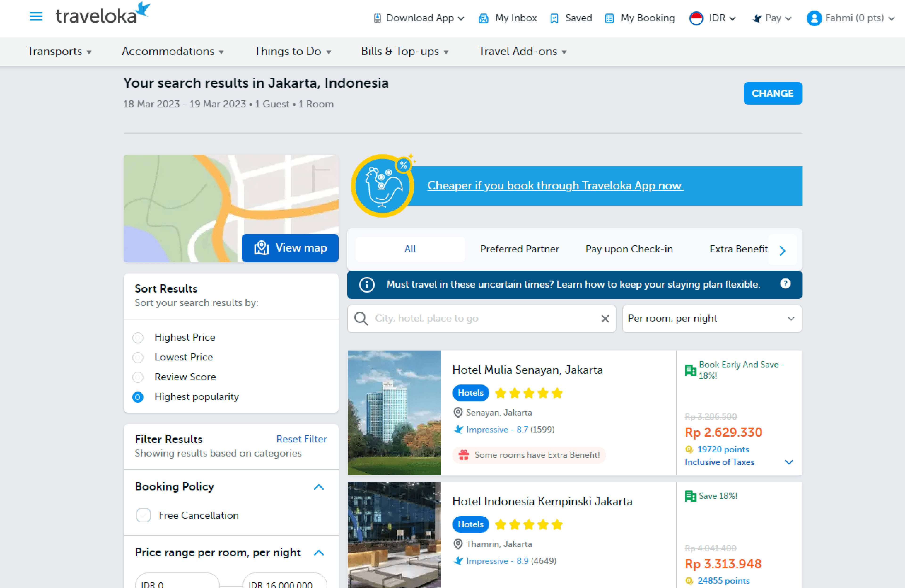Click the 19720 points coin icon
This screenshot has height=588, width=905.
(x=689, y=449)
